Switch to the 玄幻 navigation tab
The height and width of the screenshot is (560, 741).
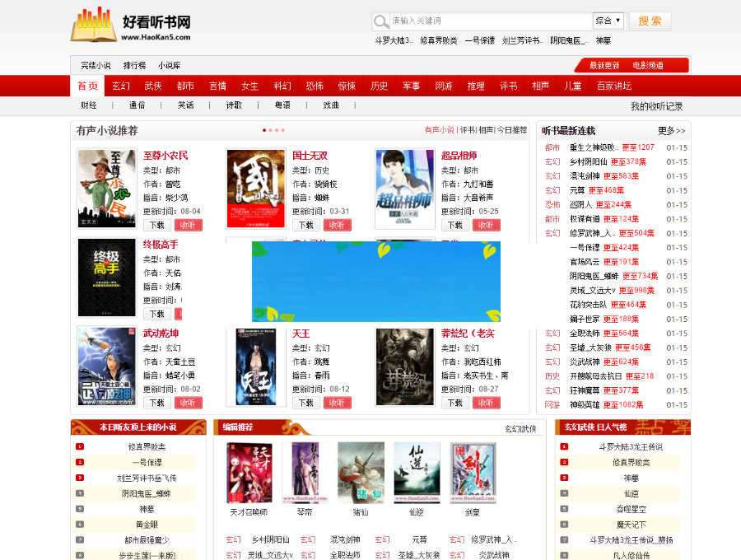click(120, 85)
